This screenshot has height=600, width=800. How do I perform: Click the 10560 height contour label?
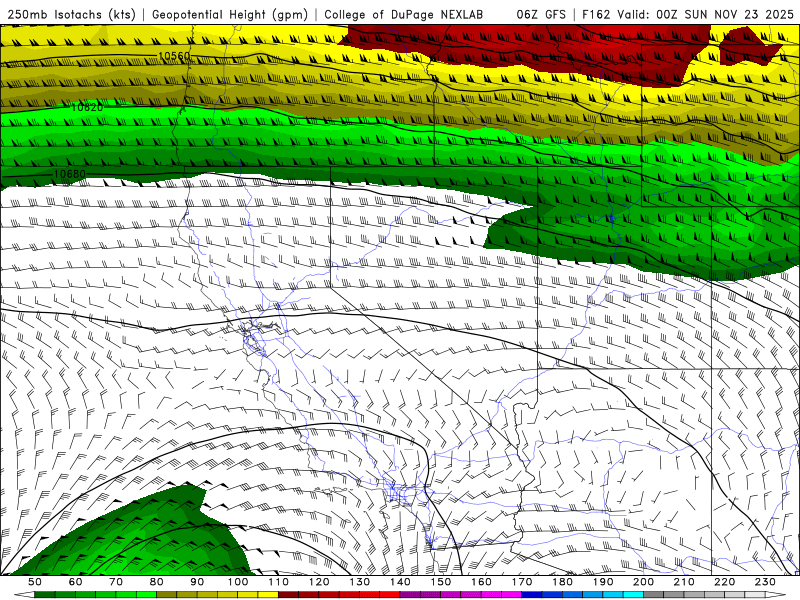point(174,56)
